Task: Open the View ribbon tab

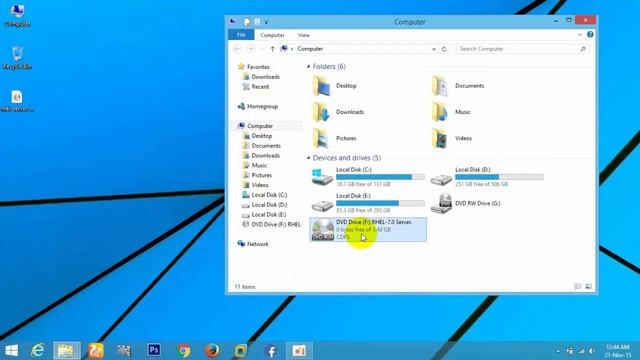Action: [304, 35]
